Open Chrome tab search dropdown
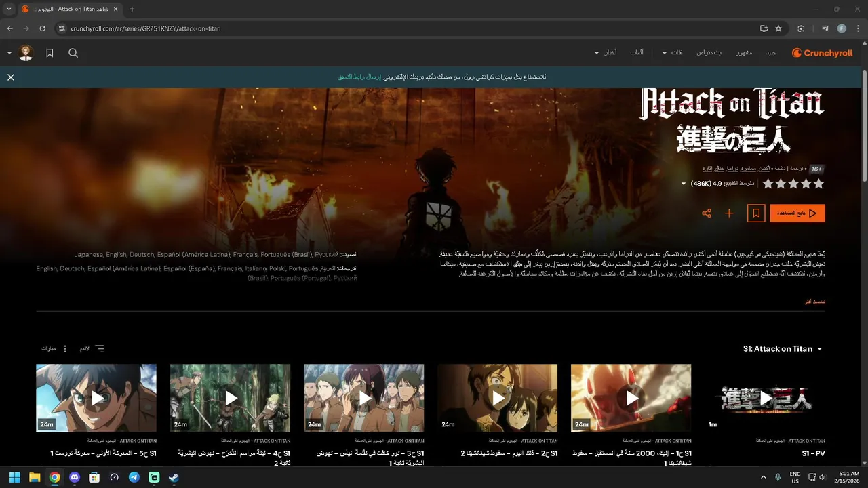Screen dimensions: 868x488 point(9,9)
